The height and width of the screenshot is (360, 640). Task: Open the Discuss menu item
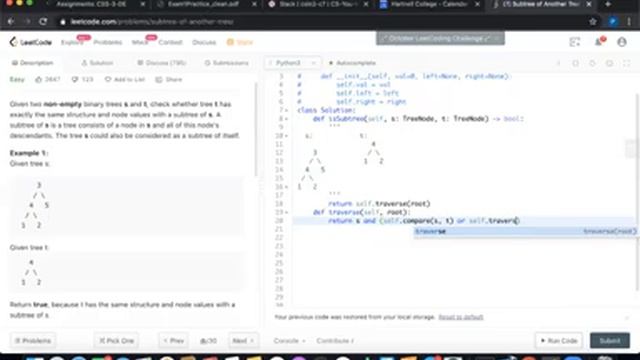pos(204,42)
